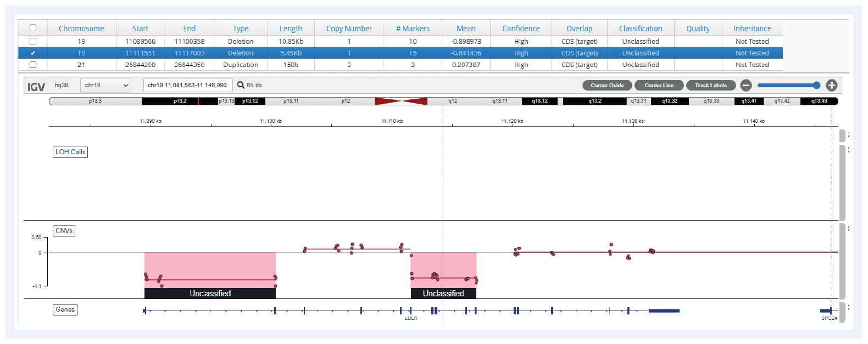Toggle the header select-all checkbox
This screenshot has width=868, height=344.
pyautogui.click(x=33, y=28)
